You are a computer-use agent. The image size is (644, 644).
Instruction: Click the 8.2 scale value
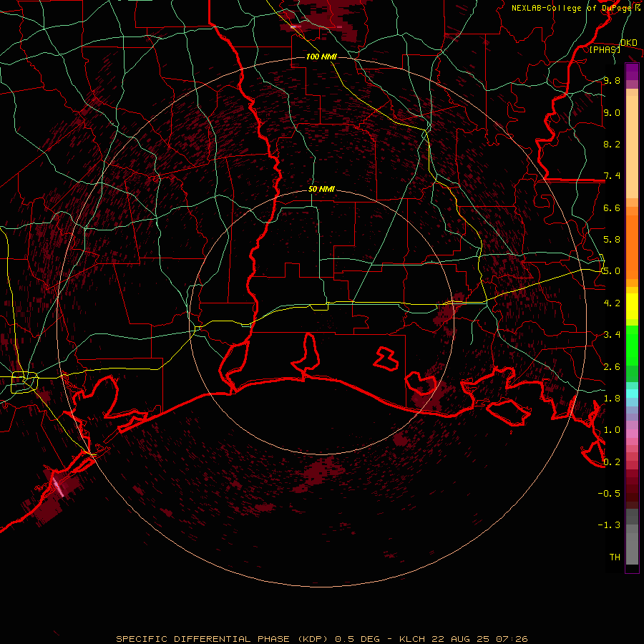(x=612, y=144)
